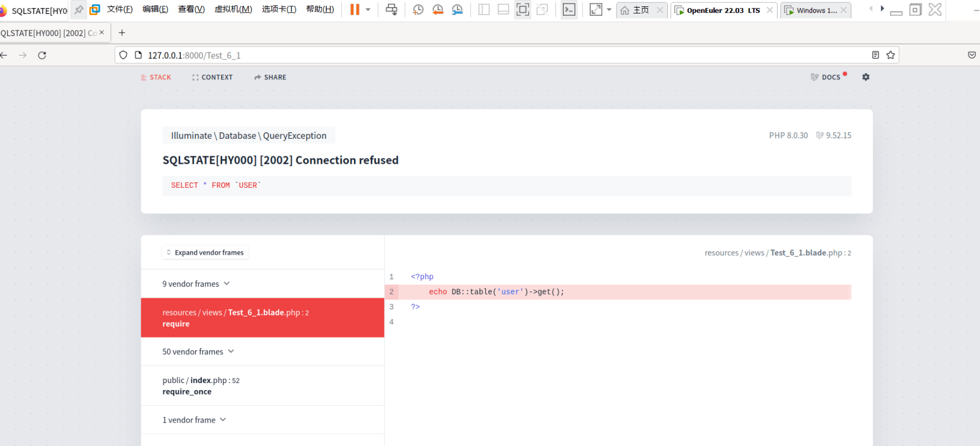Reload the page
This screenshot has width=980, height=446.
tap(42, 55)
